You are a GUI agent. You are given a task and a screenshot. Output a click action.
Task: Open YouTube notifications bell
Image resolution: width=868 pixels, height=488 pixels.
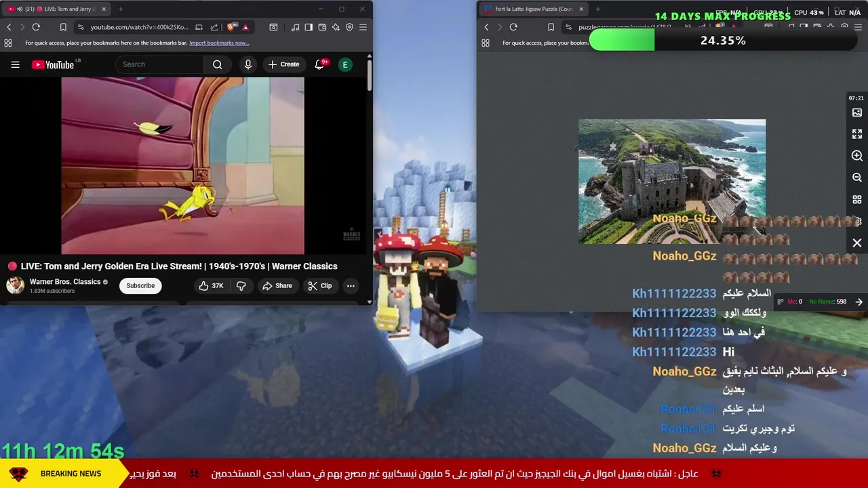[319, 64]
